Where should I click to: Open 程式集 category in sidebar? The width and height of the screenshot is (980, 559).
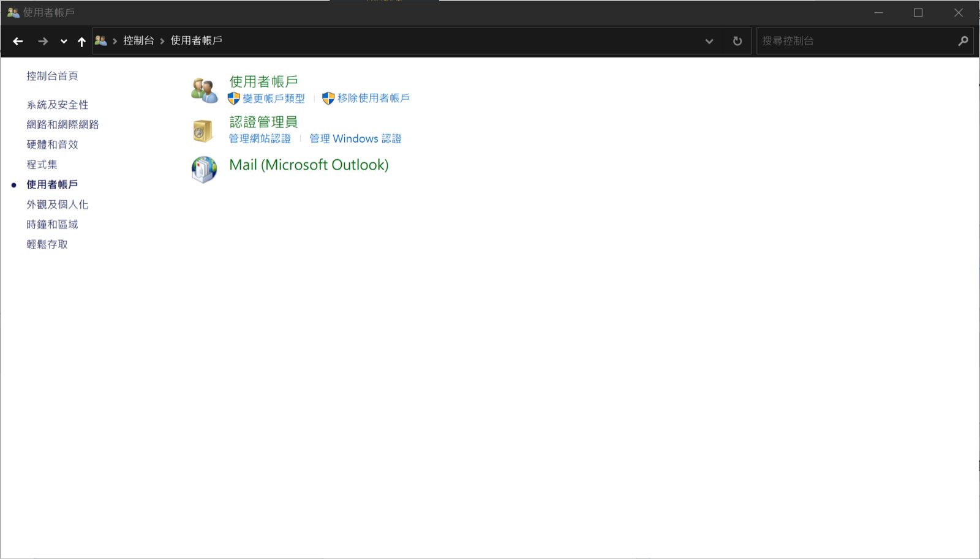42,165
